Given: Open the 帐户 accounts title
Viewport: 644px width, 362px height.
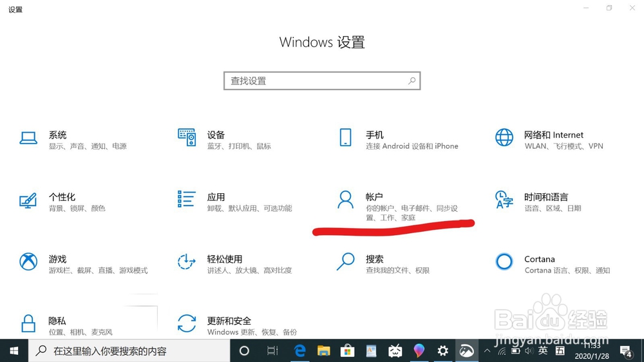Looking at the screenshot, I should pos(374,197).
